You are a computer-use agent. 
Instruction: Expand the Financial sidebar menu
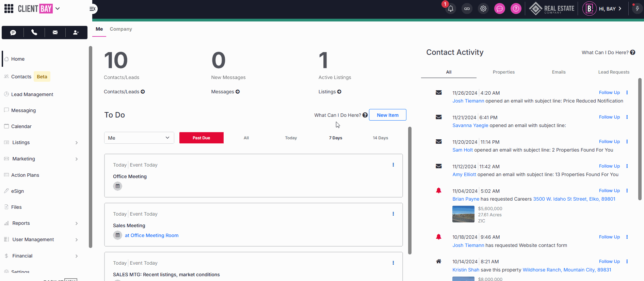click(77, 256)
